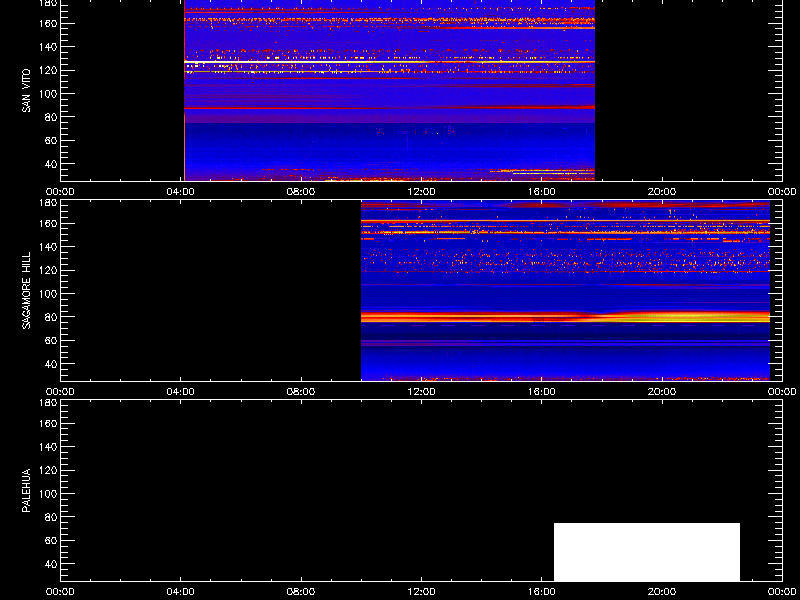Click 16:00 time label under Sagamore Hill plot

pos(542,392)
